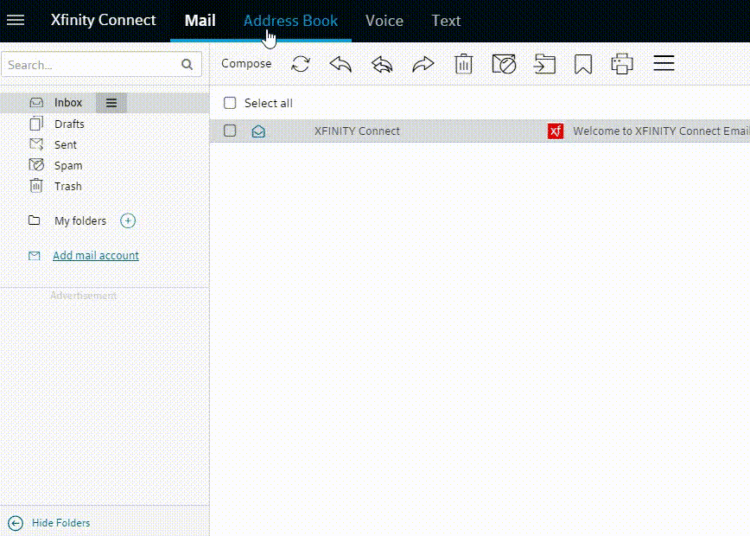Switch to the Address Book tab
The image size is (750, 536).
290,20
